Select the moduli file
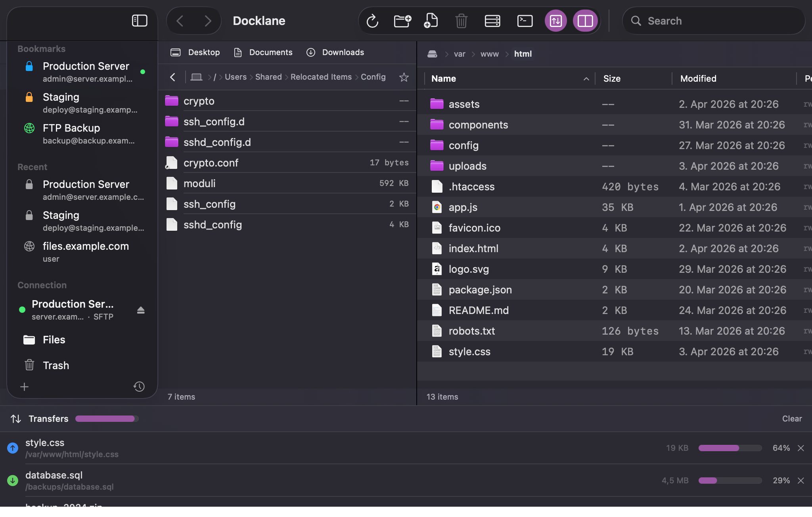The height and width of the screenshot is (517, 812). [x=287, y=183]
